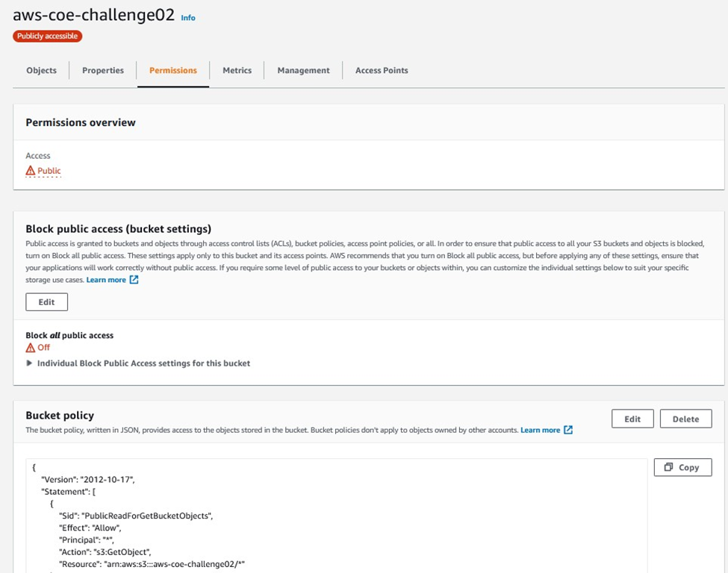
Task: Click the Permissions overview heading
Action: pos(81,122)
